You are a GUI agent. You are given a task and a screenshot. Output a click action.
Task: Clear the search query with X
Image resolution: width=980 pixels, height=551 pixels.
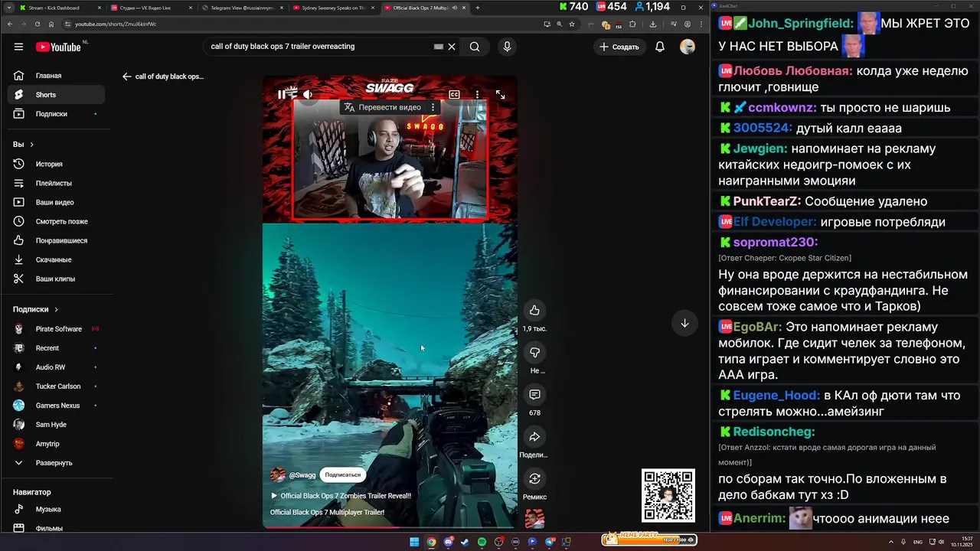pos(452,47)
